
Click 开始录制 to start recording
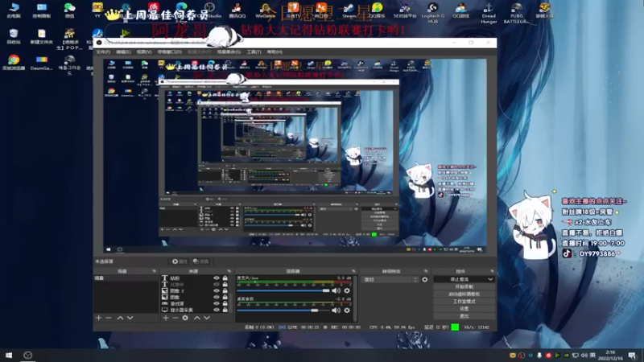pyautogui.click(x=464, y=286)
